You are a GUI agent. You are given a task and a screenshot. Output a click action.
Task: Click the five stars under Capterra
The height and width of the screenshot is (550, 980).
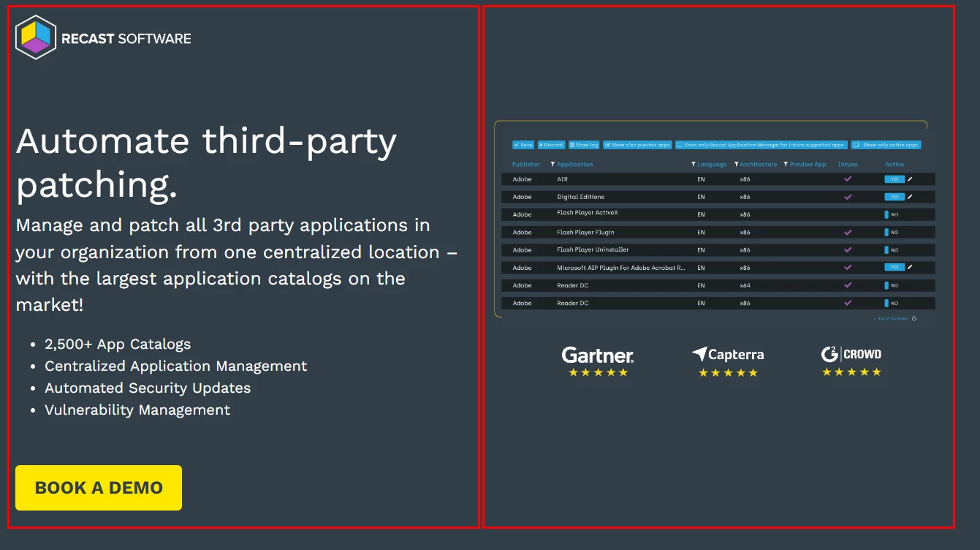pyautogui.click(x=728, y=373)
